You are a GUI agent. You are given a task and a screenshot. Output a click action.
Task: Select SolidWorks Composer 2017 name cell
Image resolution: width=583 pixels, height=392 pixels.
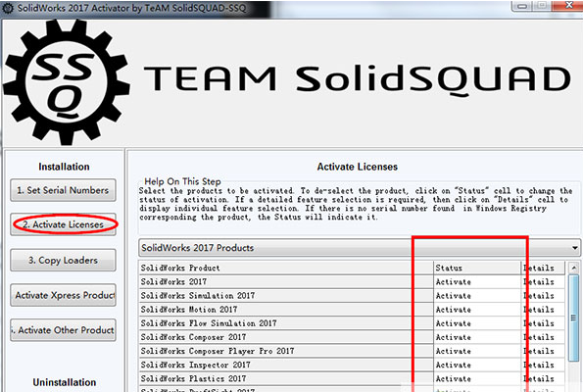tap(286, 337)
